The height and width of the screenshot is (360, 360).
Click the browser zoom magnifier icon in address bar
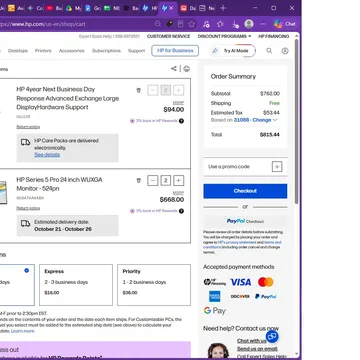(158, 24)
